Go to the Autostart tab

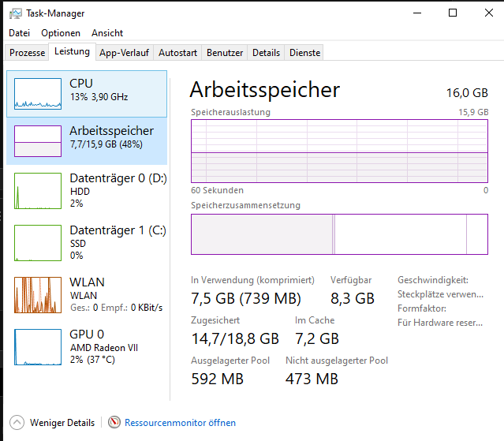click(x=177, y=53)
